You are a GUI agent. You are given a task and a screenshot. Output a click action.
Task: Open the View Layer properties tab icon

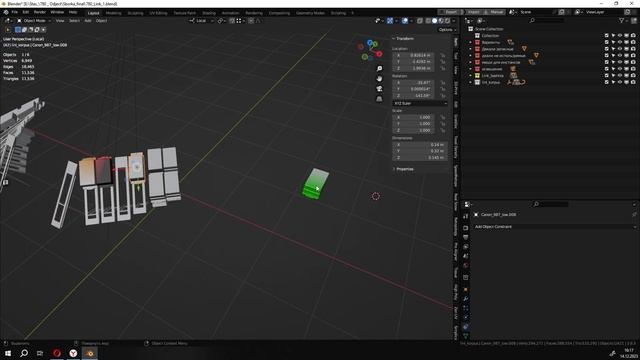point(466,247)
